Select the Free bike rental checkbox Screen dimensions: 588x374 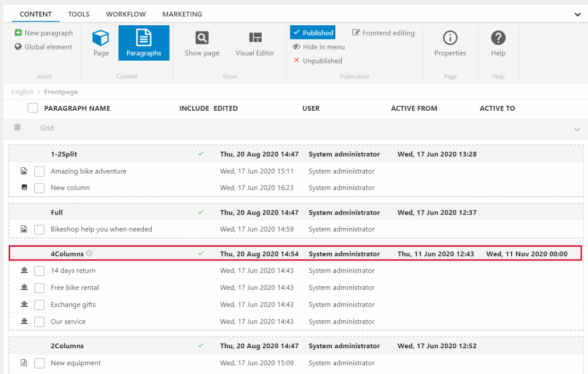click(40, 288)
